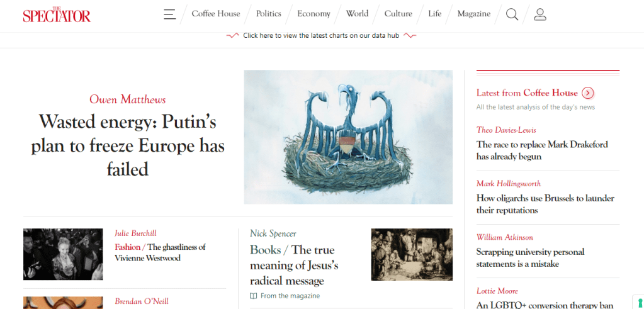
Task: Click the arrow circle beside Coffee House
Action: point(588,93)
